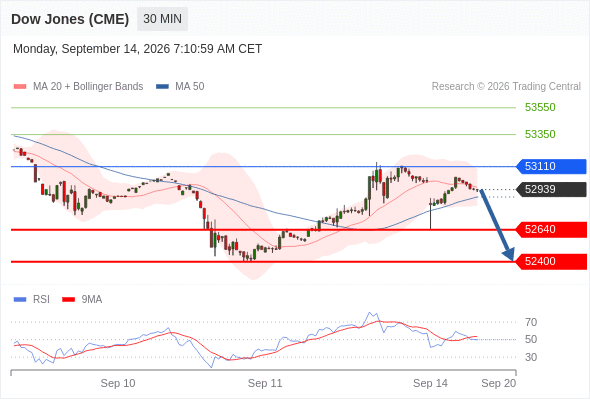Select the blue 53110 pivot price tag

[x=551, y=166]
